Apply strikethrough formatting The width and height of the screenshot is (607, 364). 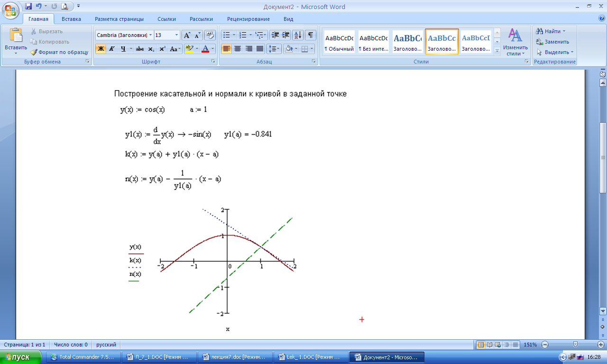point(139,49)
